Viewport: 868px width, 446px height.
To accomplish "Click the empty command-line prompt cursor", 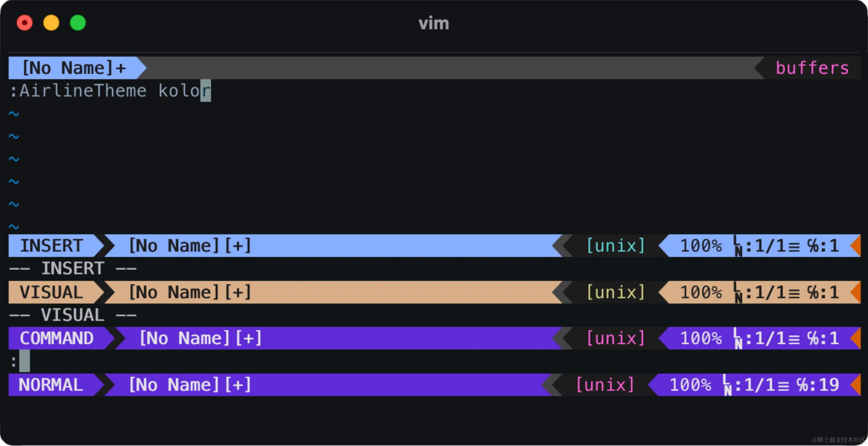I will click(25, 361).
